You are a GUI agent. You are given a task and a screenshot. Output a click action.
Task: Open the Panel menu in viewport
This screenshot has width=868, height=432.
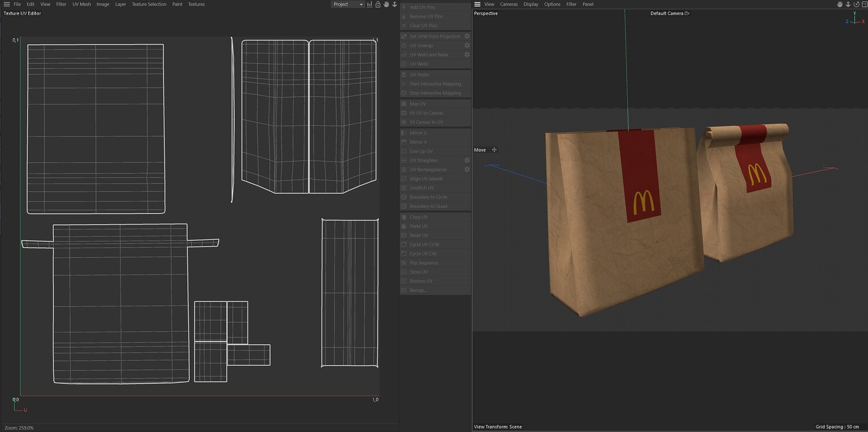(588, 4)
